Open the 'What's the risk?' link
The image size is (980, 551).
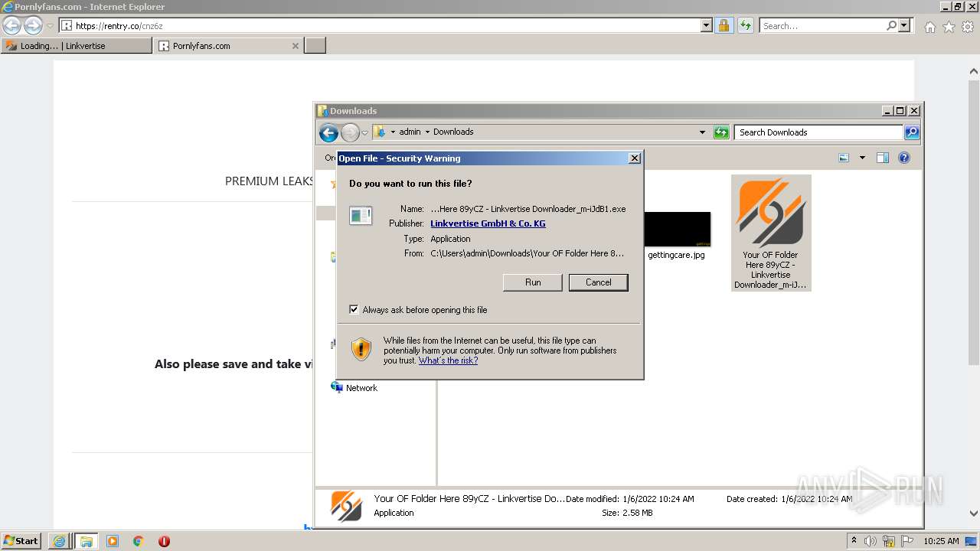click(x=448, y=360)
